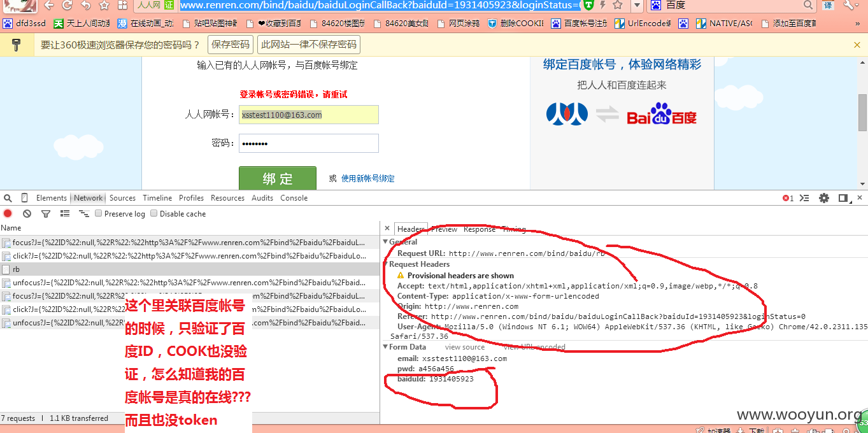Open the 删除COOKIE bookmark
The height and width of the screenshot is (433, 868).
point(515,24)
